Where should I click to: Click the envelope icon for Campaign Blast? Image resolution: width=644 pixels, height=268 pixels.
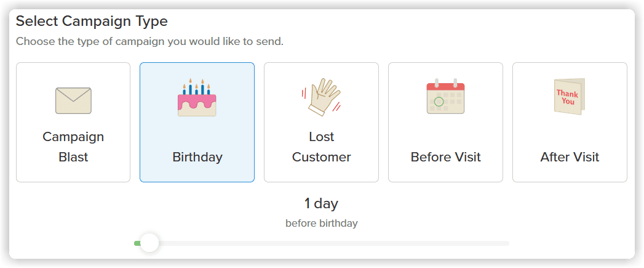click(73, 100)
